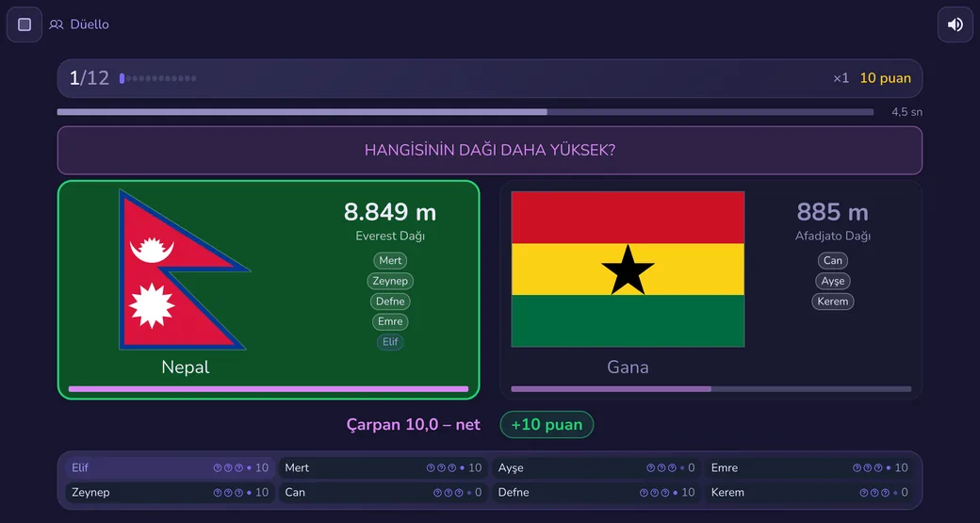Image resolution: width=980 pixels, height=523 pixels.
Task: Click the Düello people icon
Action: click(x=57, y=25)
